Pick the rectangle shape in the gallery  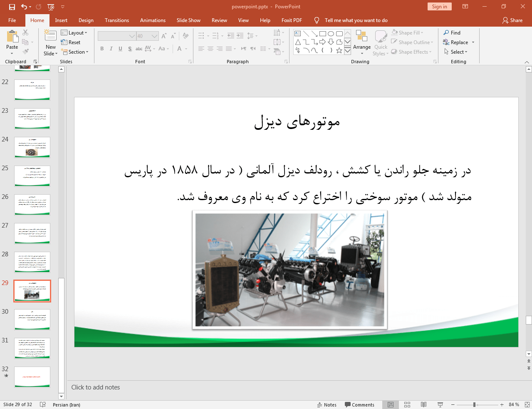click(x=323, y=34)
